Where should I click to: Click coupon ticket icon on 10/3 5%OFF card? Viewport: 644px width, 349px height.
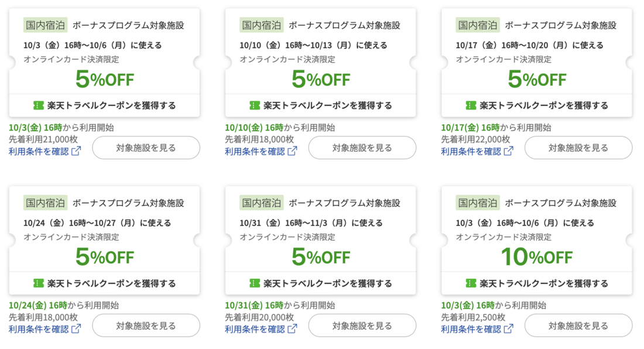point(39,105)
